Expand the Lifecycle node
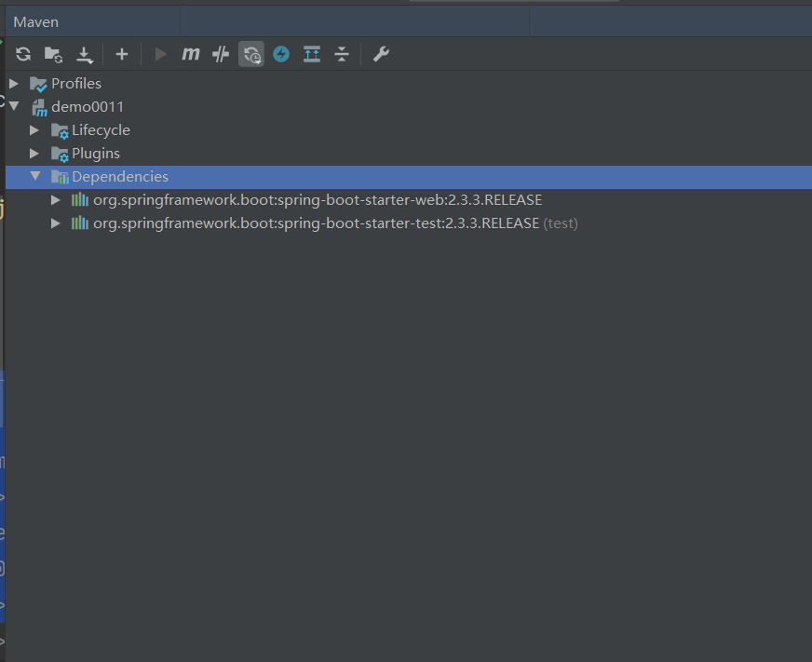The width and height of the screenshot is (812, 662). [34, 129]
